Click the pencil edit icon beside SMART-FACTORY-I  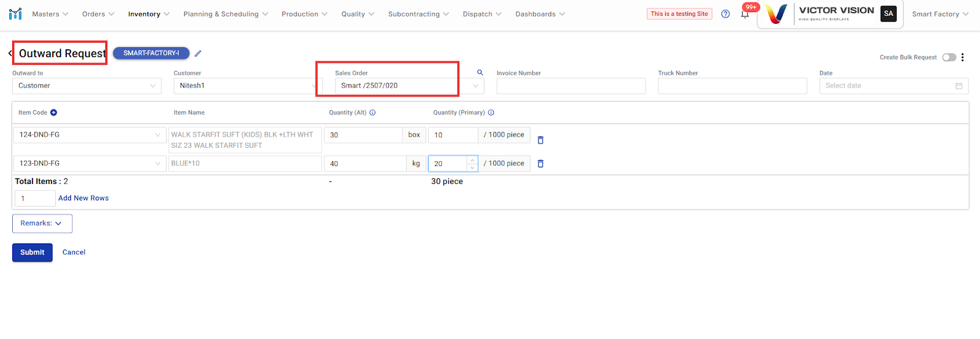click(198, 53)
